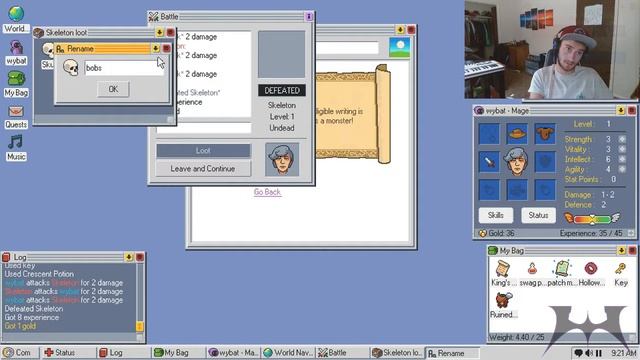This screenshot has width=640, height=360.
Task: Collapse the My Bag window arrow
Action: point(622,251)
